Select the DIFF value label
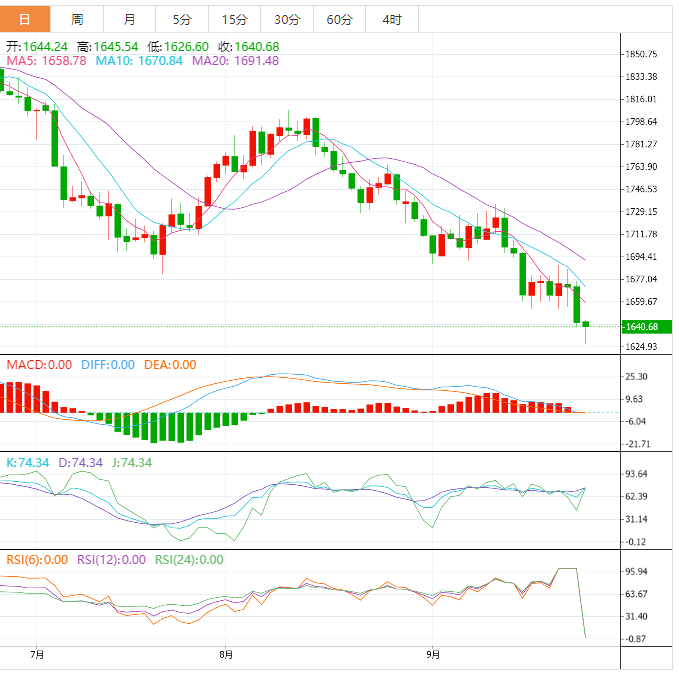The width and height of the screenshot is (679, 675). click(x=107, y=365)
